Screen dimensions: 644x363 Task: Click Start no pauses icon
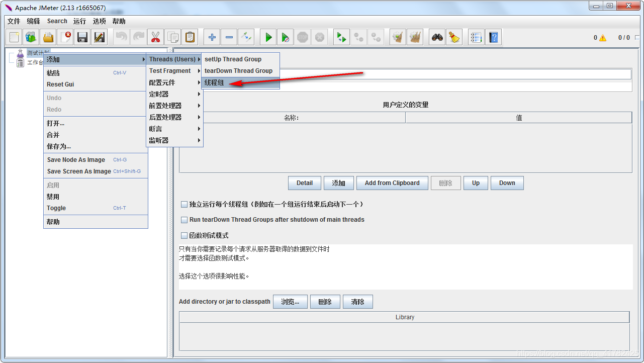point(286,37)
